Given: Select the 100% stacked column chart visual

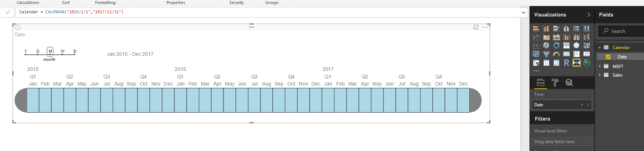Looking at the screenshot, I should point(586,28).
